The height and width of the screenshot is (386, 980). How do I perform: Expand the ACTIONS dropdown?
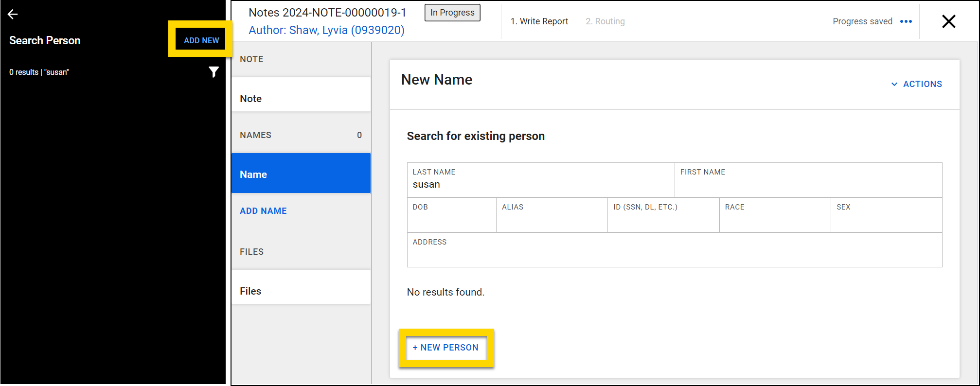point(917,84)
